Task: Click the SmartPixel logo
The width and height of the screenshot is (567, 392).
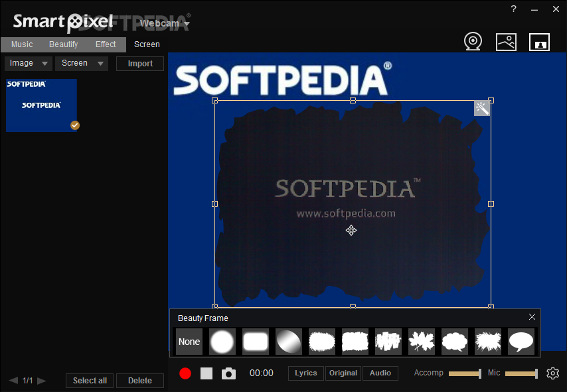Action: [63, 23]
